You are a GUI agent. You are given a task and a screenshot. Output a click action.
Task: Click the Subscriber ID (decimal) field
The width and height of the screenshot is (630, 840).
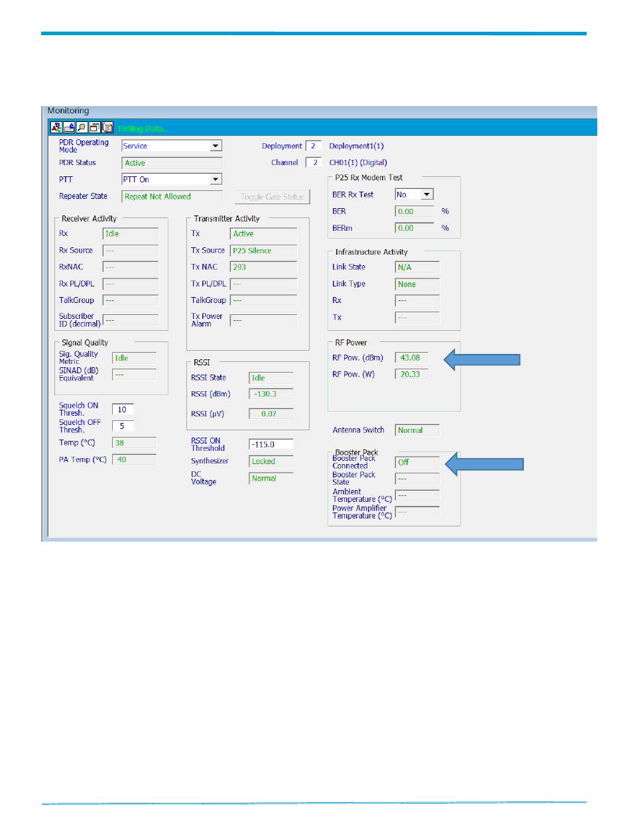pyautogui.click(x=131, y=320)
